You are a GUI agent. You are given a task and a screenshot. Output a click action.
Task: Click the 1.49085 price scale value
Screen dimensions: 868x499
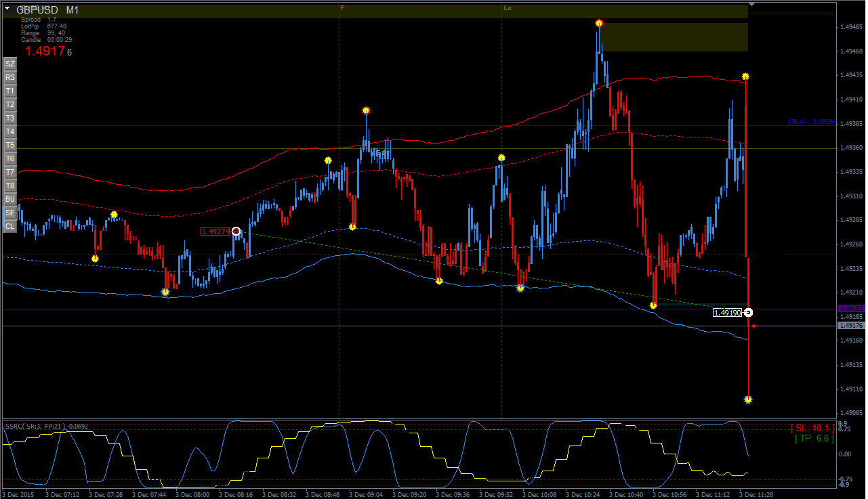coord(850,413)
